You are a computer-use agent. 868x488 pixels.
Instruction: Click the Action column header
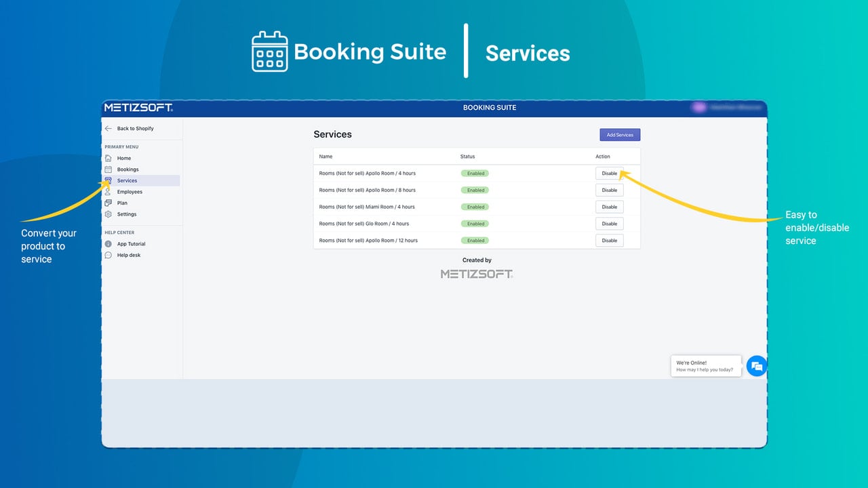[x=603, y=157]
